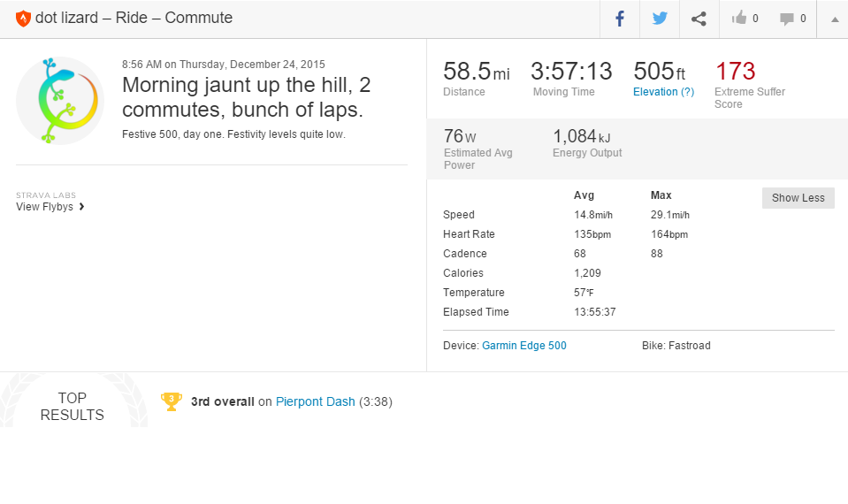Open the Elevation (?) help link
Screen dimensions: 848x504
[x=663, y=92]
